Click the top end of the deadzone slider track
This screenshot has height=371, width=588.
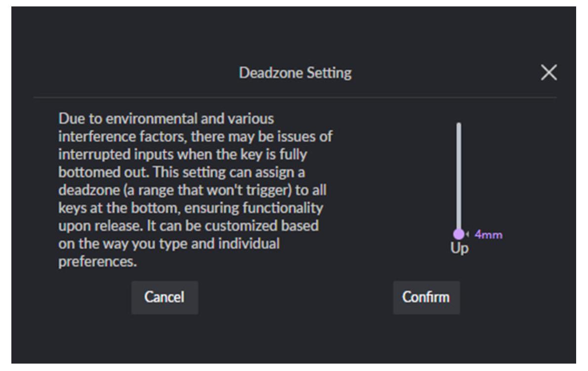click(459, 125)
